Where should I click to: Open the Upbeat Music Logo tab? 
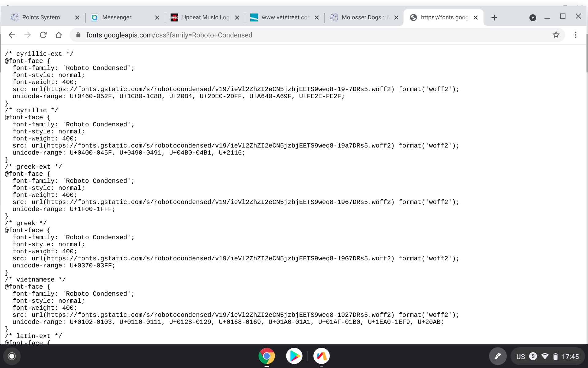click(x=206, y=17)
